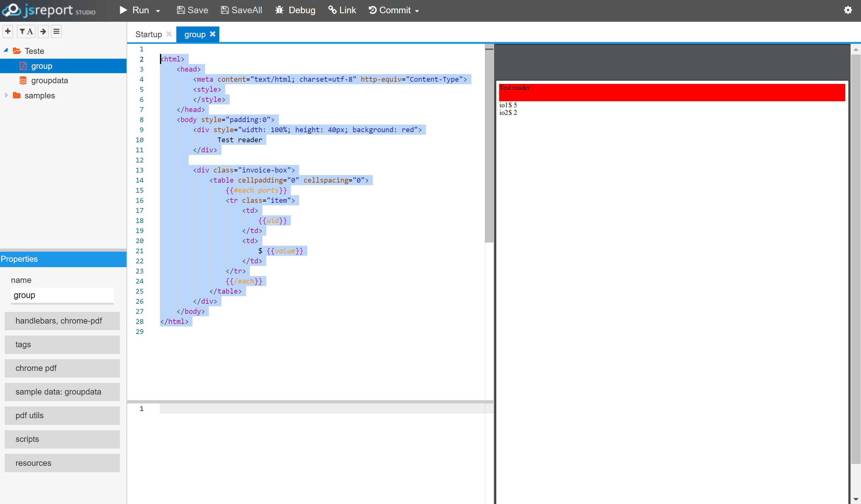Open the pdf utils properties section
Viewport: 861px width, 504px height.
click(62, 416)
